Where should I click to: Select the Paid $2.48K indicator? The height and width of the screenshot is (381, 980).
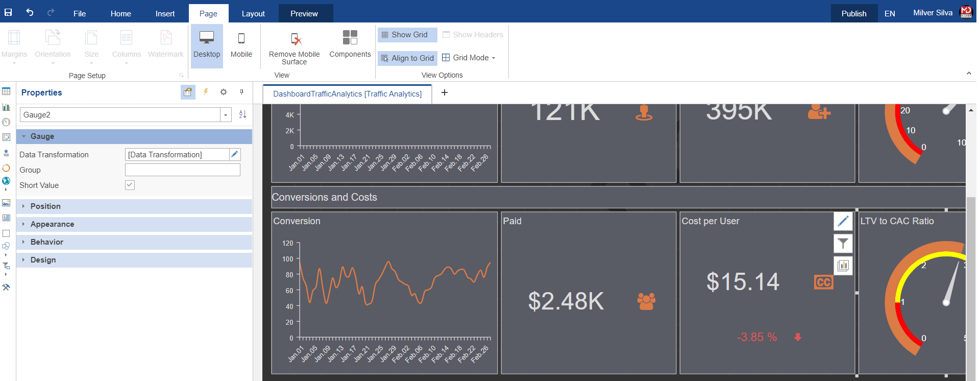[x=589, y=293]
